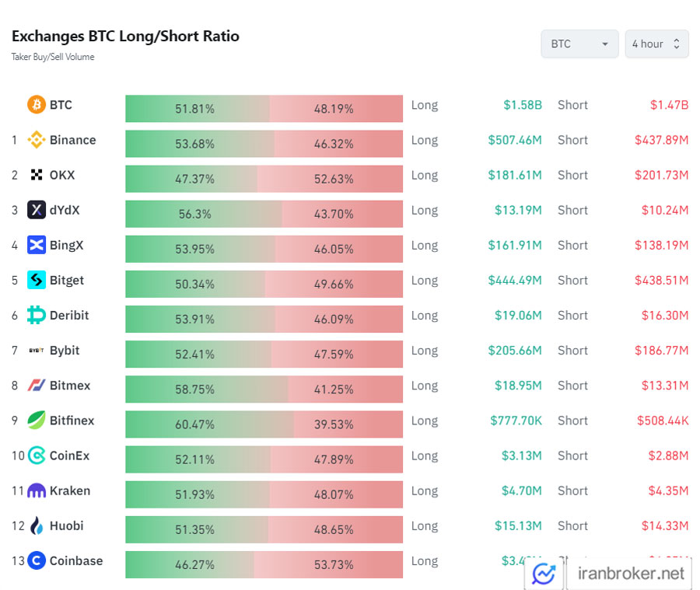The width and height of the screenshot is (700, 590).
Task: Select dYdX long volume $13.19M
Action: coord(518,210)
